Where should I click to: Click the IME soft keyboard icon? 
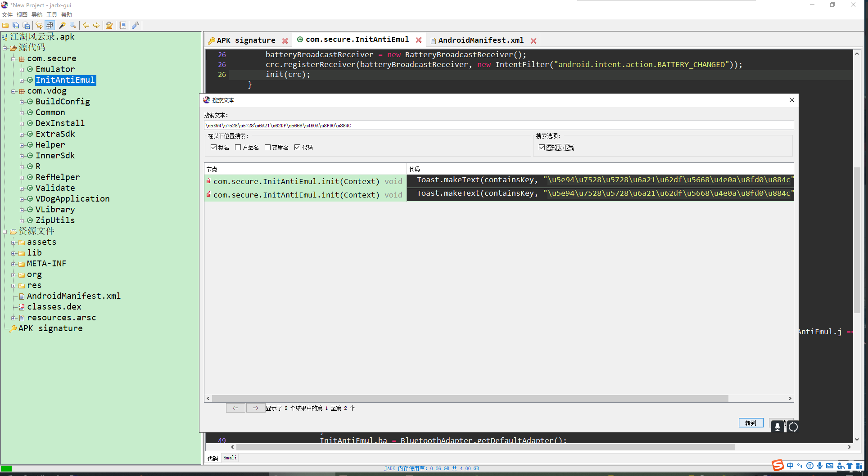coord(830,466)
